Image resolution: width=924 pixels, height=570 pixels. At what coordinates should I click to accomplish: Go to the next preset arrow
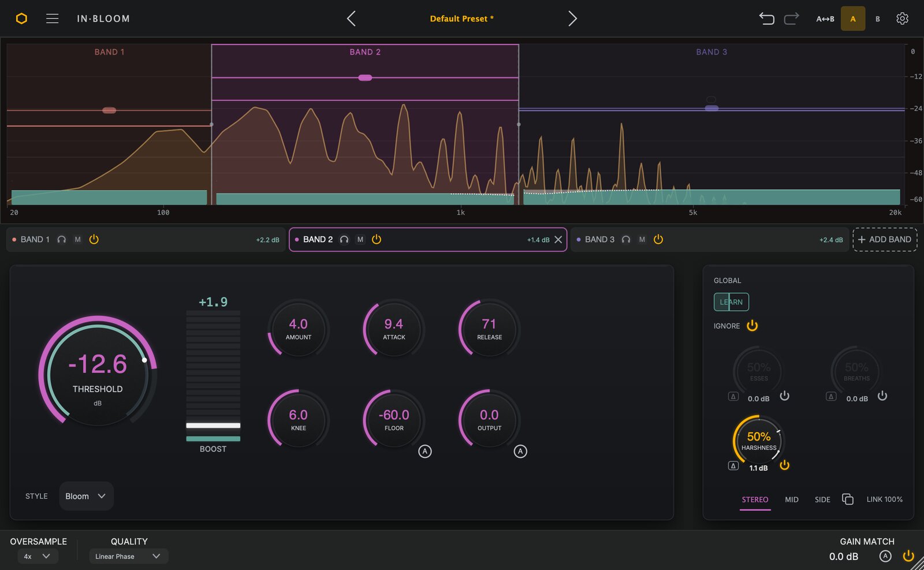click(x=572, y=18)
